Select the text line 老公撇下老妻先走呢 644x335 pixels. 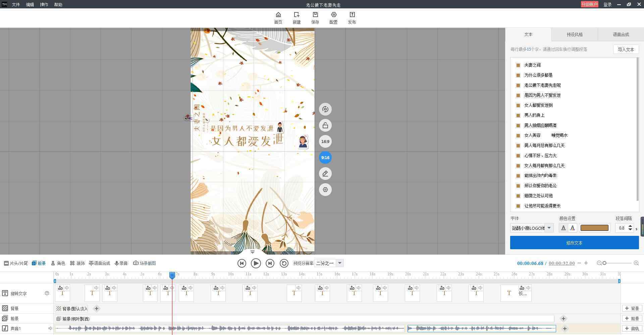[x=542, y=85]
